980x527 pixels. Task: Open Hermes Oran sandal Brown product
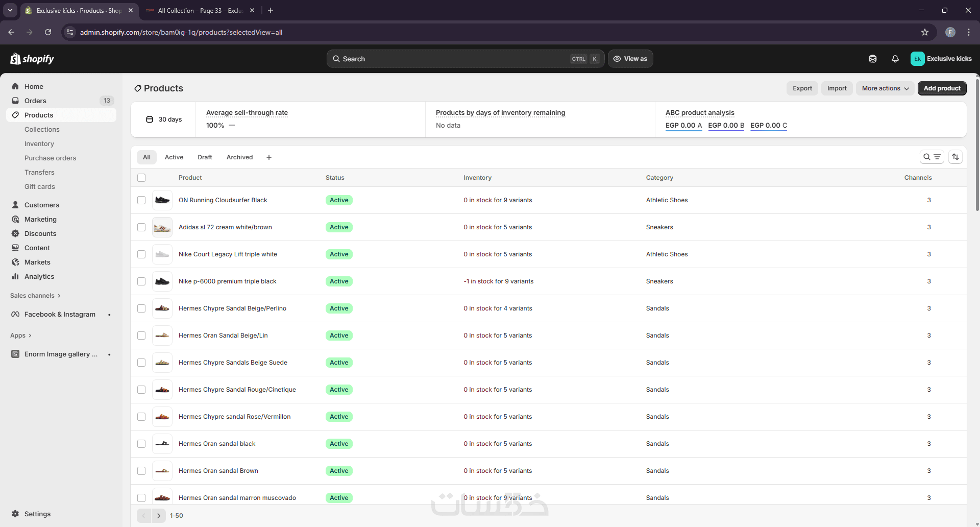[218, 471]
